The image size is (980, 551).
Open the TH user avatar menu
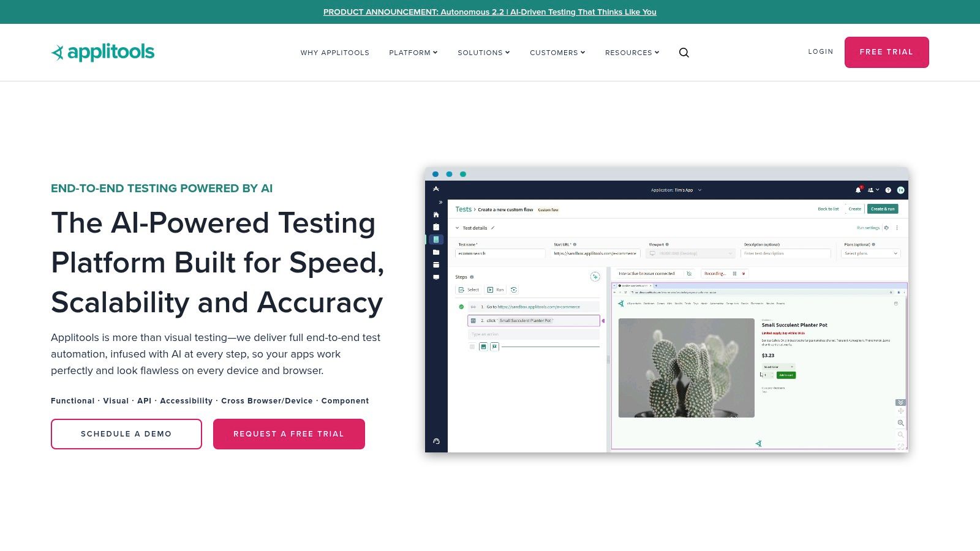tap(901, 190)
